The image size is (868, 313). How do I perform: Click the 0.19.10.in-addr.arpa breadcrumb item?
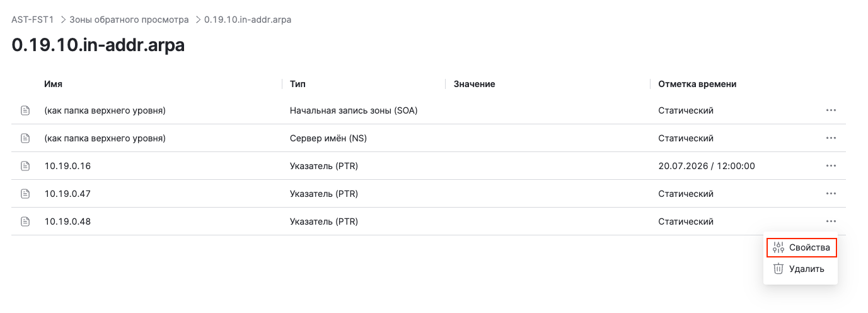[248, 20]
